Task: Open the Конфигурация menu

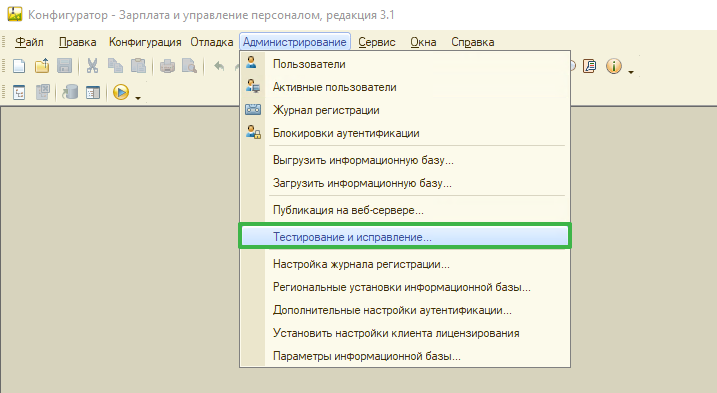Action: tap(145, 42)
